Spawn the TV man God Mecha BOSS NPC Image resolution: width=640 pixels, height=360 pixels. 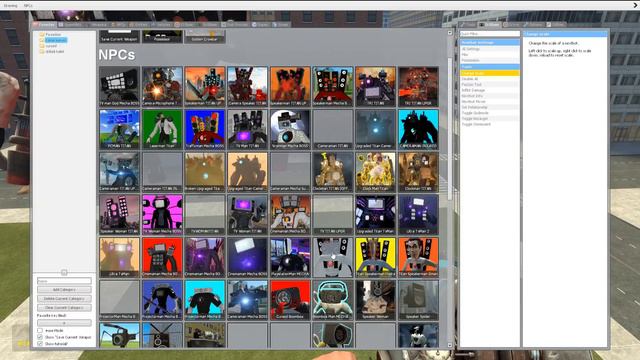[x=119, y=87]
